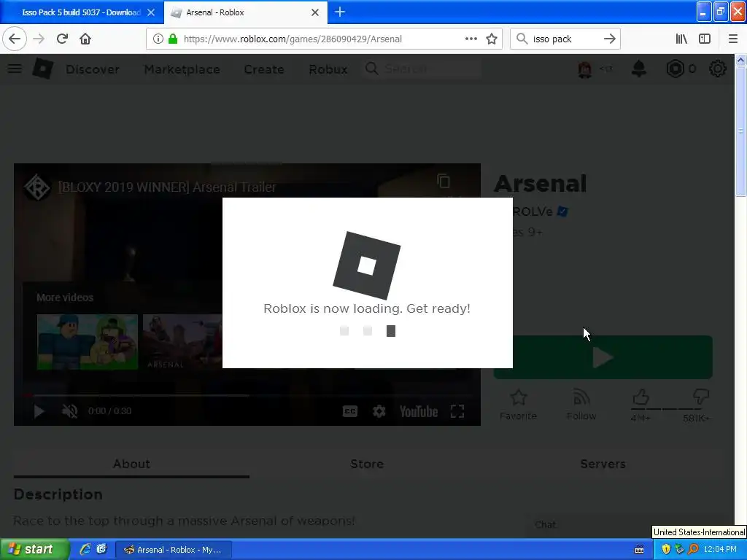Image resolution: width=747 pixels, height=560 pixels.
Task: Like Arsenal with thumbs up
Action: (640, 397)
